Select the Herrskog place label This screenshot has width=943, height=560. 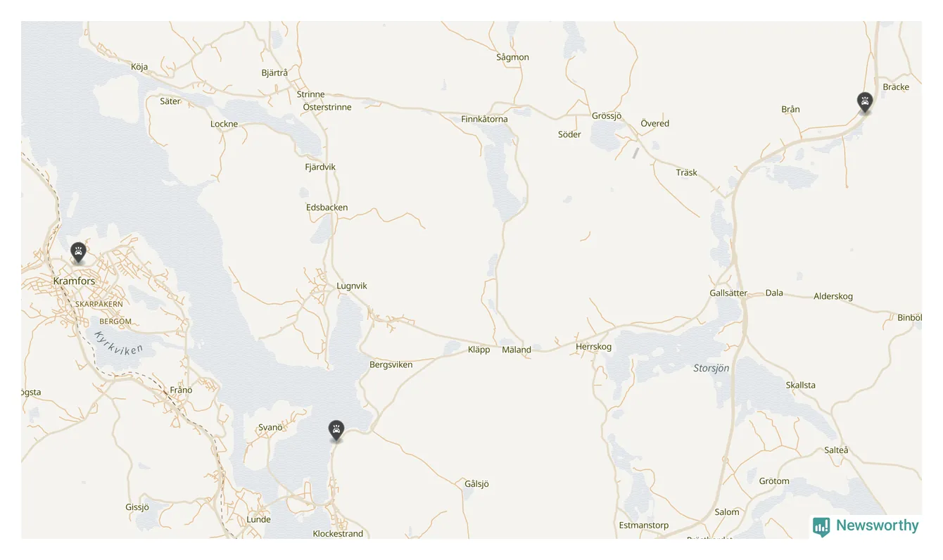[593, 347]
